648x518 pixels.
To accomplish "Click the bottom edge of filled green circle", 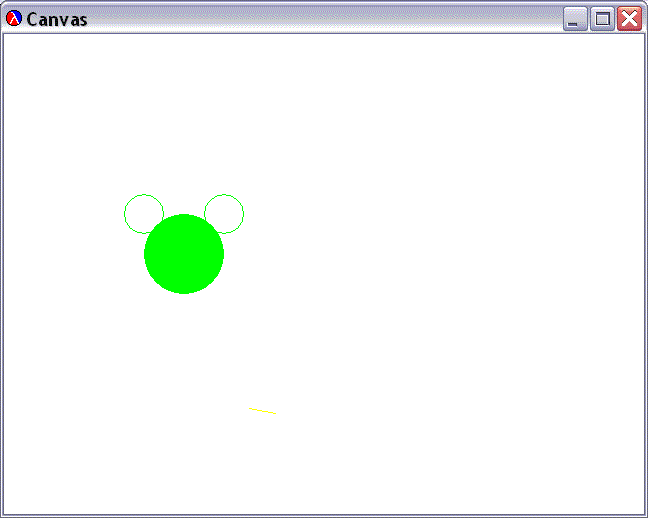I will (184, 291).
